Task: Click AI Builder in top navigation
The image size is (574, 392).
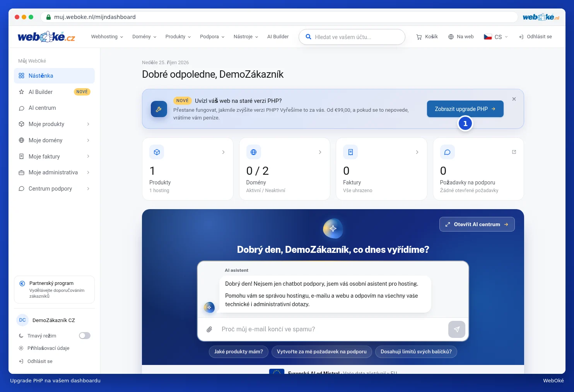Action: point(278,37)
